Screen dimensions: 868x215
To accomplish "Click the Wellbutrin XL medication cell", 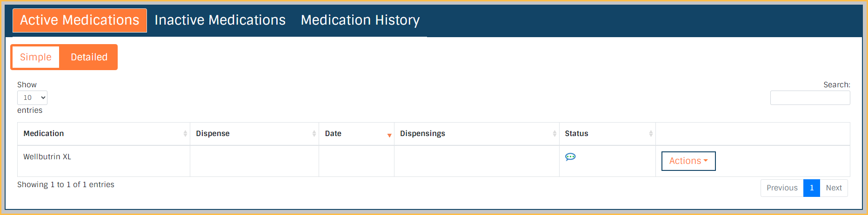I will pos(47,157).
